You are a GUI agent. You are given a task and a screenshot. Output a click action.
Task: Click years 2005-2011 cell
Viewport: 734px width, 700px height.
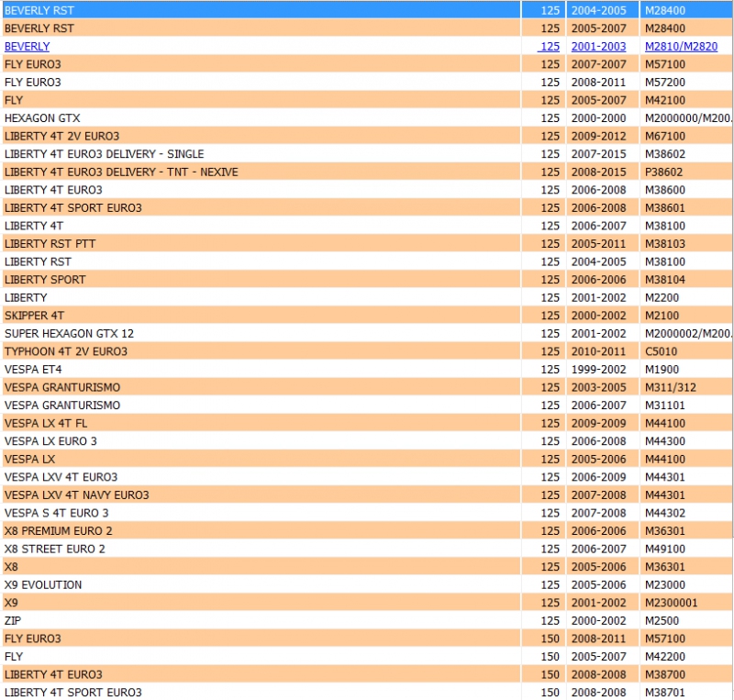pyautogui.click(x=603, y=243)
